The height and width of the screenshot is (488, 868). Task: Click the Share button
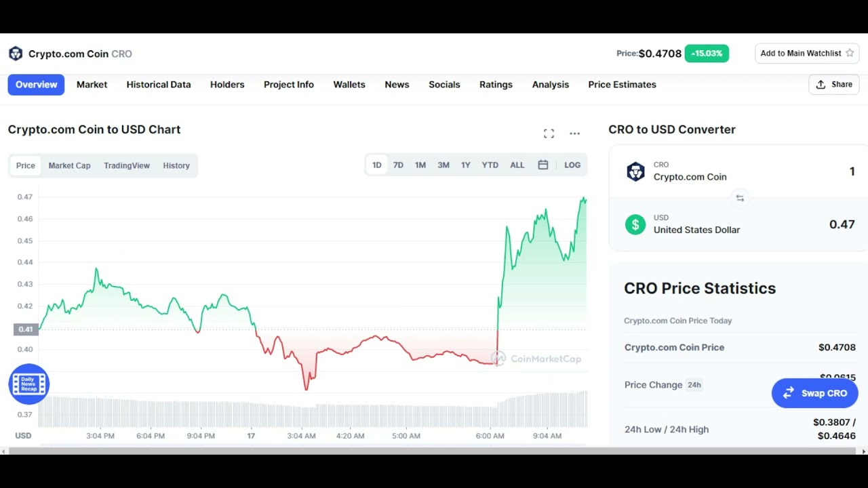tap(834, 85)
